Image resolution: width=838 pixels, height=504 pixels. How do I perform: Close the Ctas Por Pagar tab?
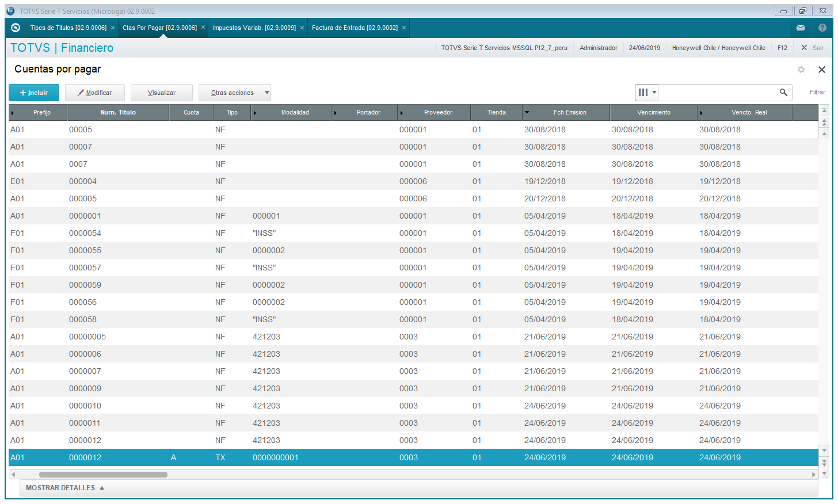(203, 28)
